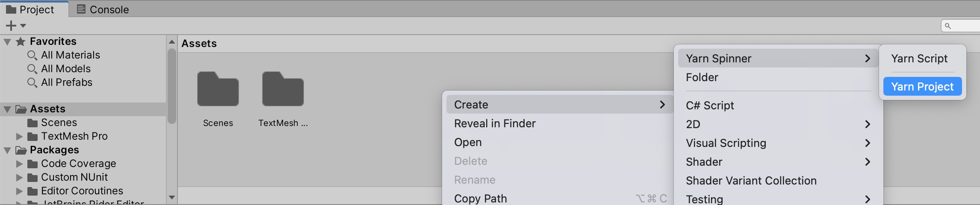The image size is (980, 205).
Task: Expand the TextMesh Pro tree folder
Action: click(x=19, y=137)
